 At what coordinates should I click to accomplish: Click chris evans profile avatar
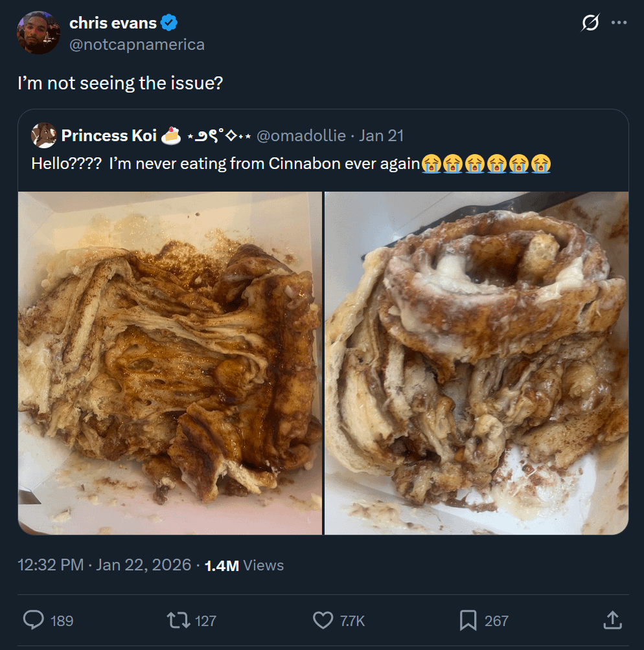pos(38,33)
